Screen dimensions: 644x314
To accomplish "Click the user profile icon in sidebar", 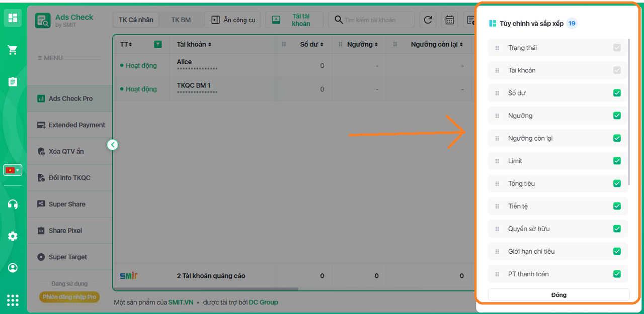I will tap(13, 268).
